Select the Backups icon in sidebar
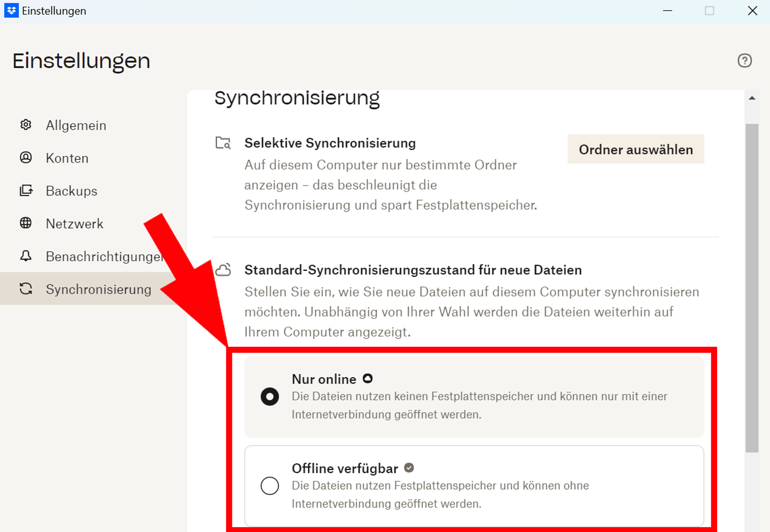The image size is (770, 532). click(x=25, y=190)
